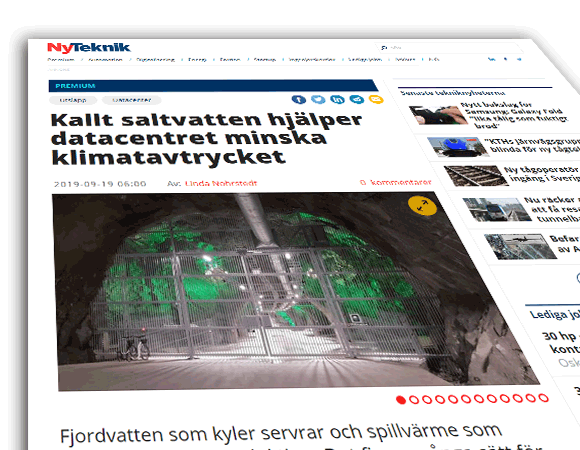Select the last slideshow dot
Screen dimensions: 580x450
pyautogui.click(x=543, y=398)
